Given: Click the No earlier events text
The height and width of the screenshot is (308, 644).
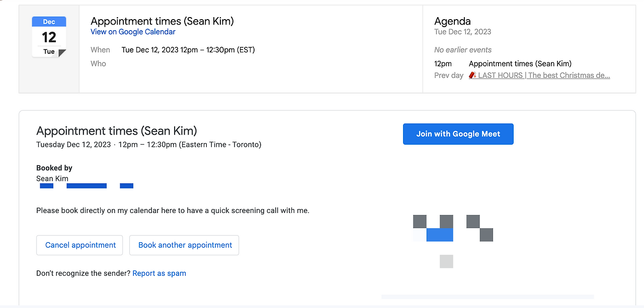Looking at the screenshot, I should point(463,50).
